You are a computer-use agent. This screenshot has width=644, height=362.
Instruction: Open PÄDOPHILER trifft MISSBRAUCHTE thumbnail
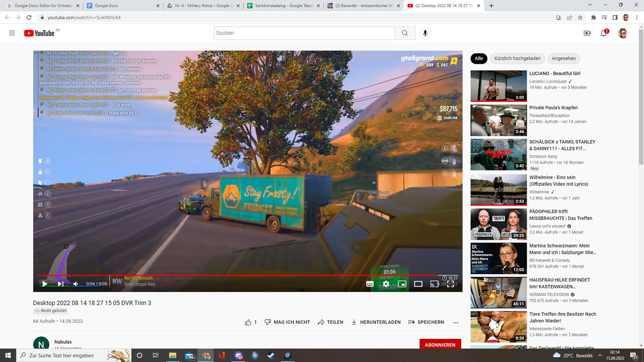[x=499, y=224]
